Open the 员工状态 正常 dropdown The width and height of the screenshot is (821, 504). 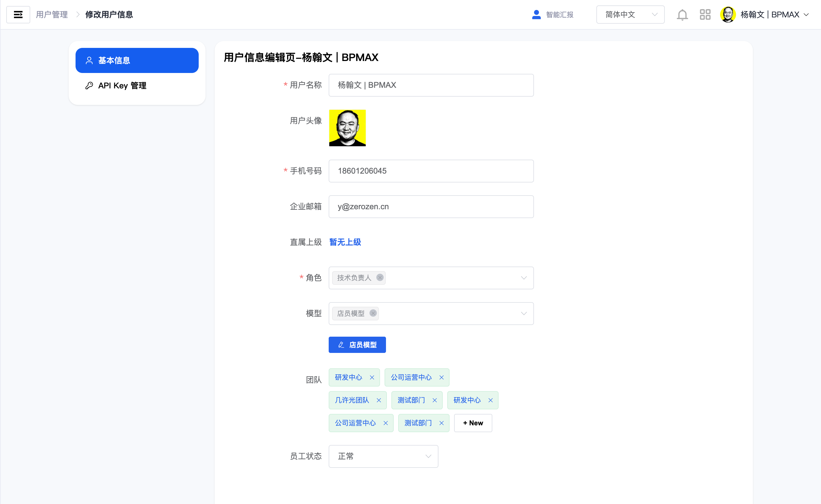(x=383, y=456)
